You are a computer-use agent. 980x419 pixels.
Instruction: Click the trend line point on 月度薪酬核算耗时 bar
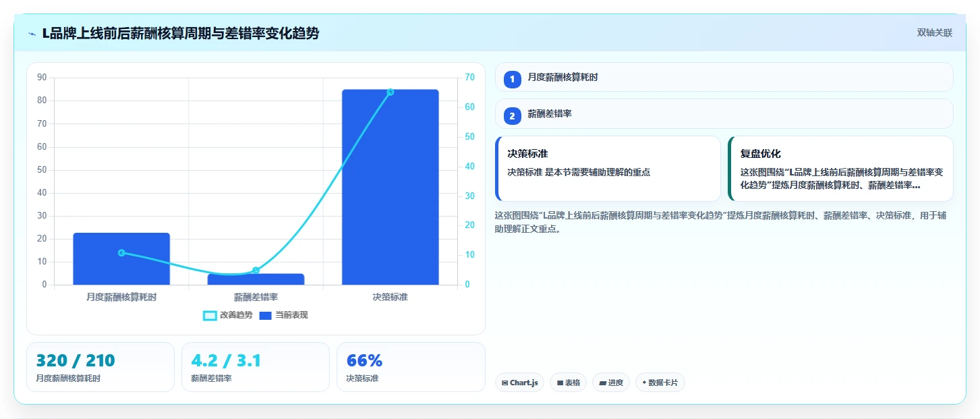121,253
